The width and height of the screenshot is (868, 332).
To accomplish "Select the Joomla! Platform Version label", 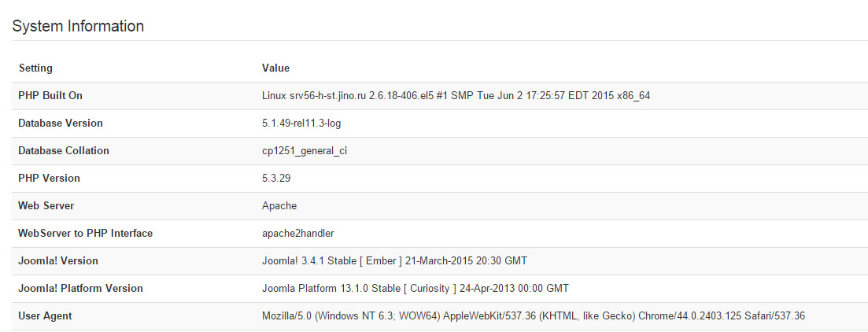I will tap(80, 289).
